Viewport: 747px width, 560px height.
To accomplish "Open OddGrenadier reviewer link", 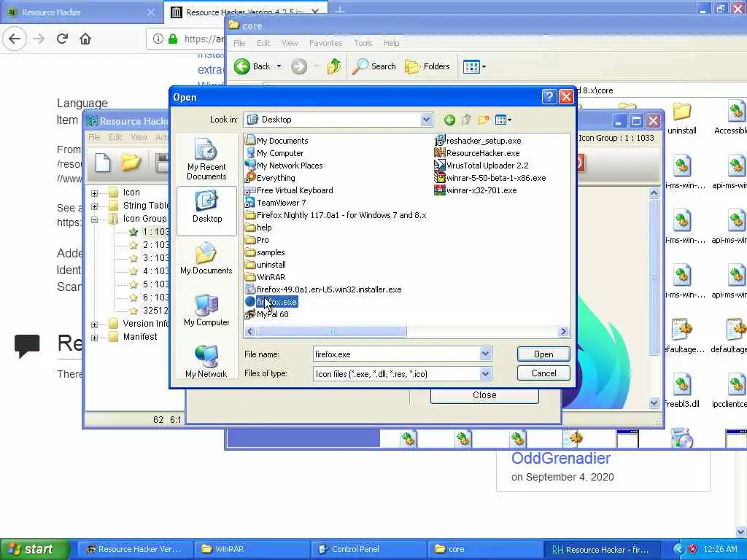I will point(561,458).
